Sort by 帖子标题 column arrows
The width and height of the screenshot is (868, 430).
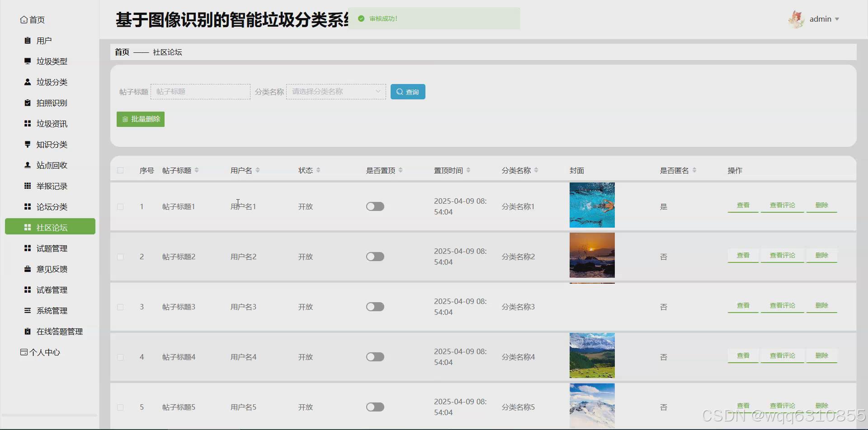tap(197, 170)
